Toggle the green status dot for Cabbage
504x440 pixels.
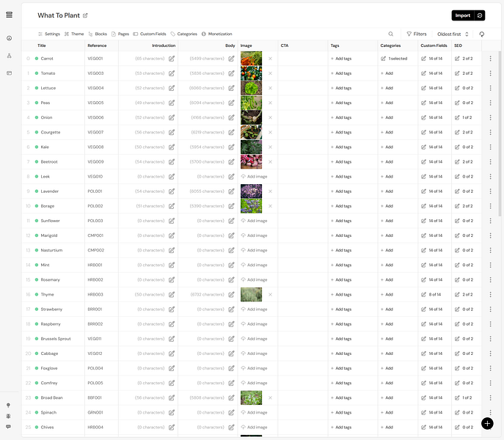click(37, 353)
